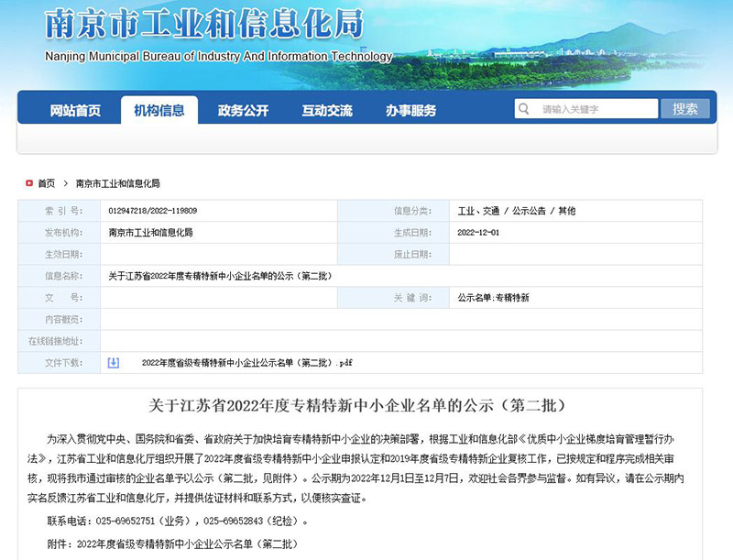
Task: Switch to the 政务公开 tab
Action: tap(243, 111)
